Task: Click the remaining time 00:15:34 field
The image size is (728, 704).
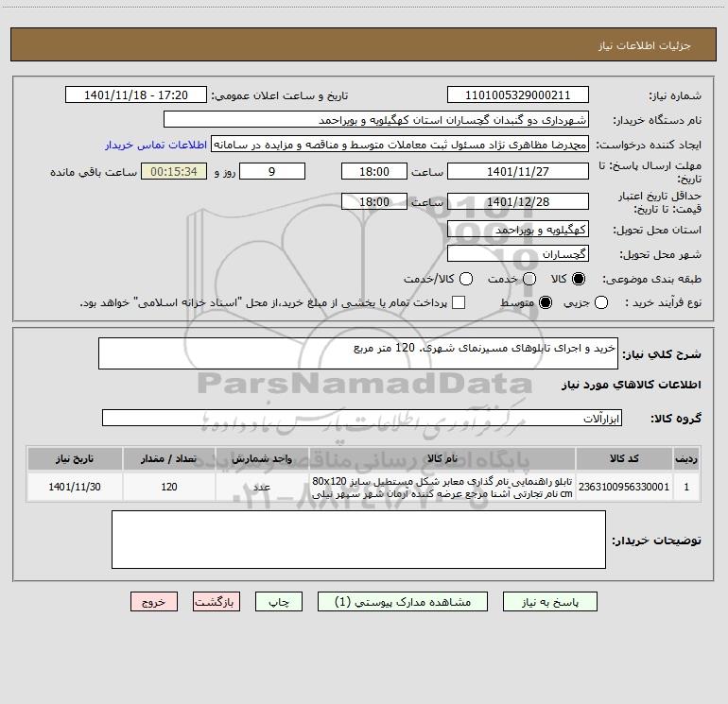Action: (174, 171)
